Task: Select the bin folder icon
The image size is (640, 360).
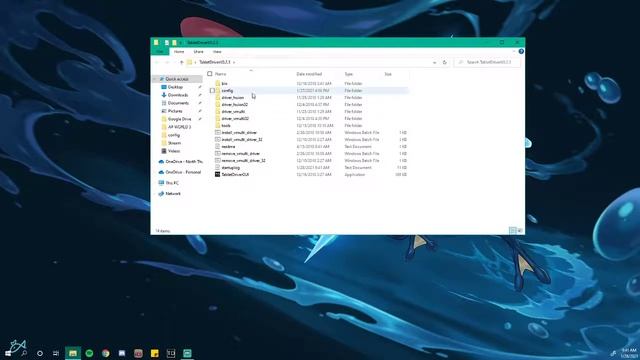Action: (218, 83)
